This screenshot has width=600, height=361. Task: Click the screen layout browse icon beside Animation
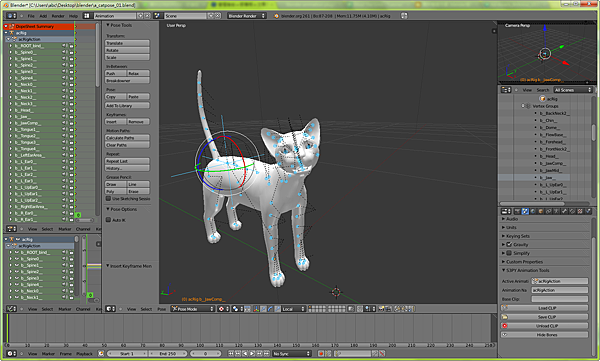tap(87, 16)
